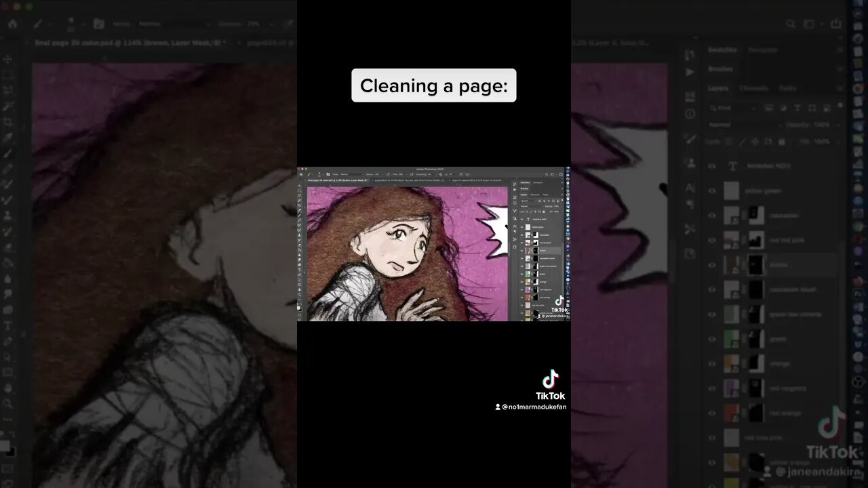The image size is (868, 488).
Task: Enable the airbrush icon in the inset options bar
Action: 412,174
